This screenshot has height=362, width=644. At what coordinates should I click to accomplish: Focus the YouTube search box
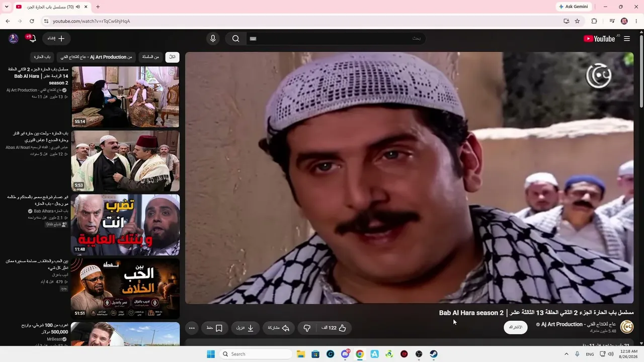[336, 39]
